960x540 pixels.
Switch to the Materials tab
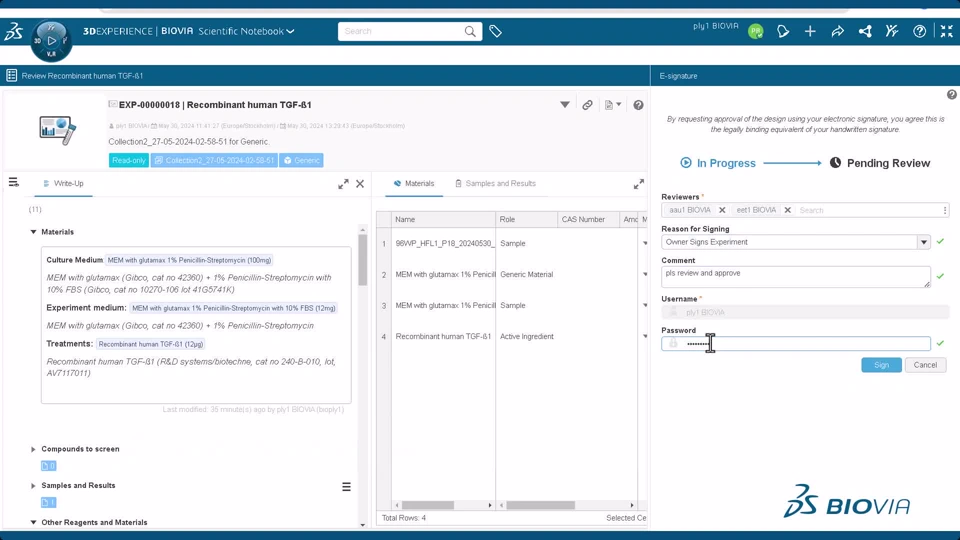[414, 184]
